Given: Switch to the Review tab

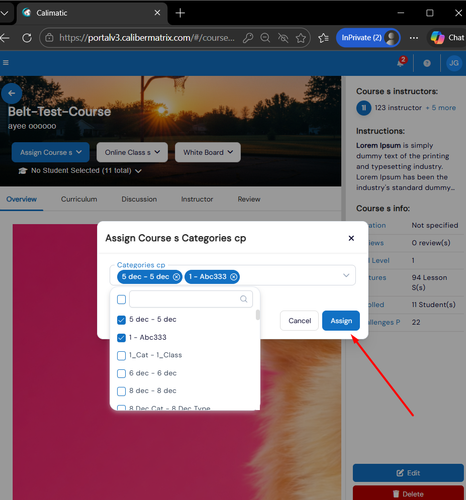Looking at the screenshot, I should pos(249,199).
